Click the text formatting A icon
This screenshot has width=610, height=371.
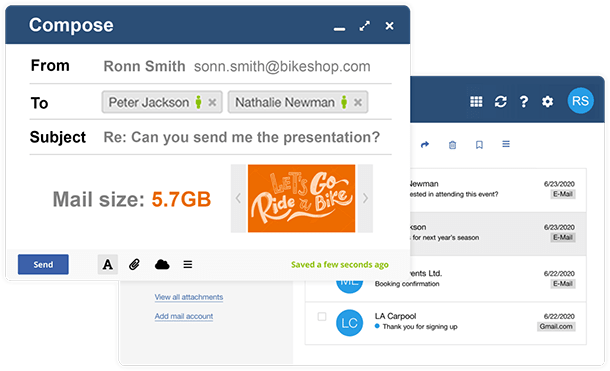[108, 264]
